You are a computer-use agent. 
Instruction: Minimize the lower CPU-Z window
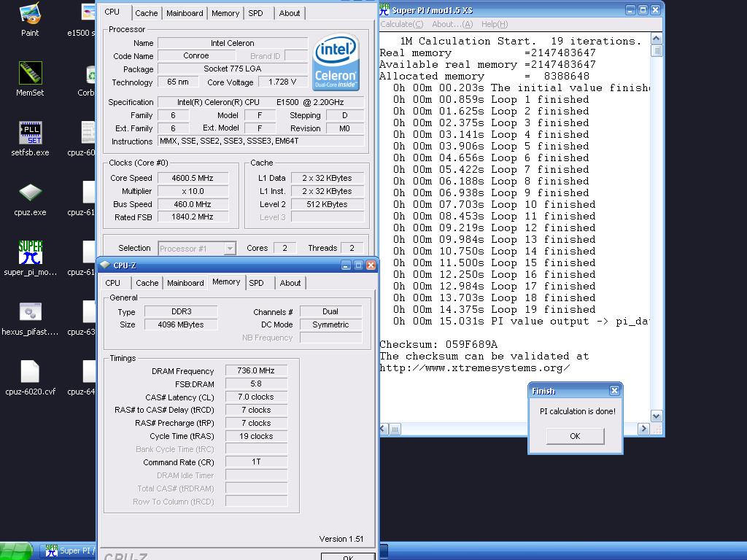pos(347,265)
